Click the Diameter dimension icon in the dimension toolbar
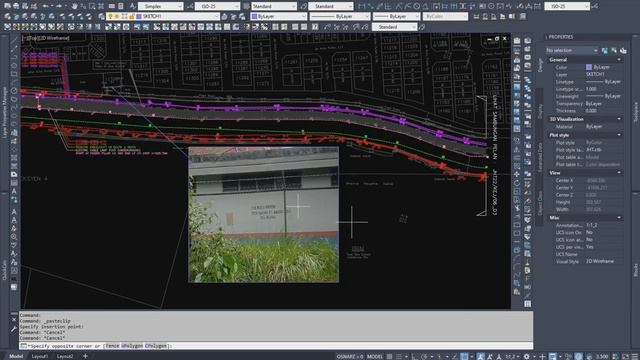 pos(417,6)
